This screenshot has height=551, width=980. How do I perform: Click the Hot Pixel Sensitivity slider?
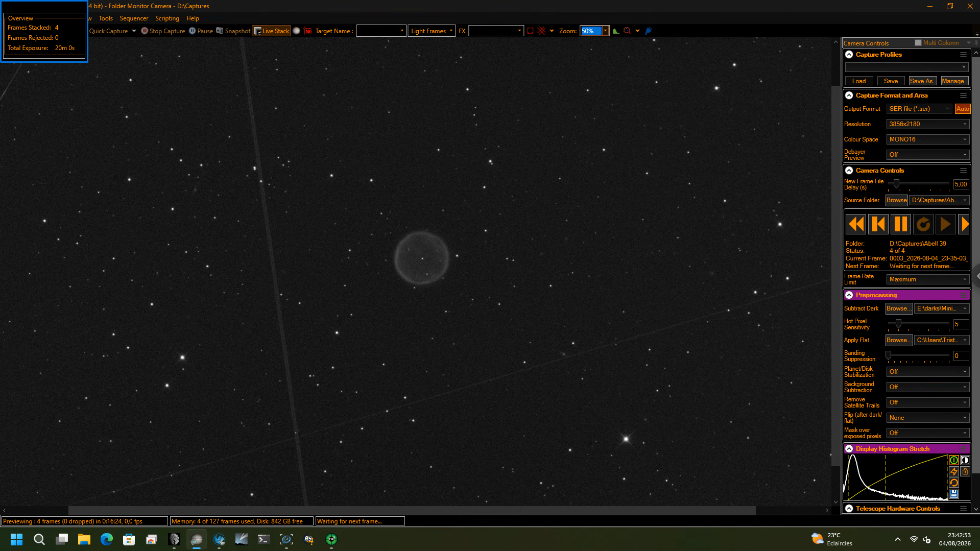918,324
